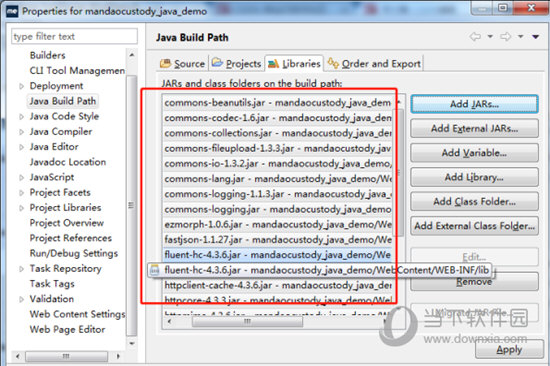Select commons-lang.jar entry

point(277,179)
